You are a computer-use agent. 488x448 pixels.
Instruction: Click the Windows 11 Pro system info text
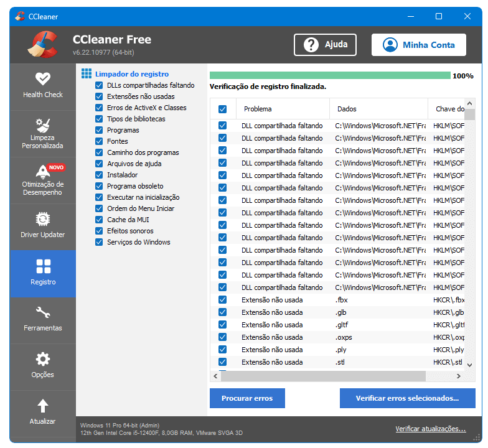coord(120,426)
